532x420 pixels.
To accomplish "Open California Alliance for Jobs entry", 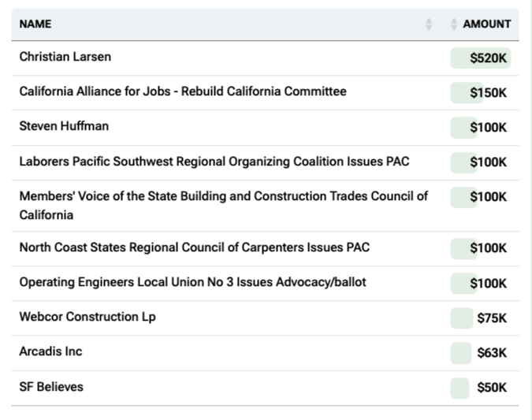I will [183, 91].
